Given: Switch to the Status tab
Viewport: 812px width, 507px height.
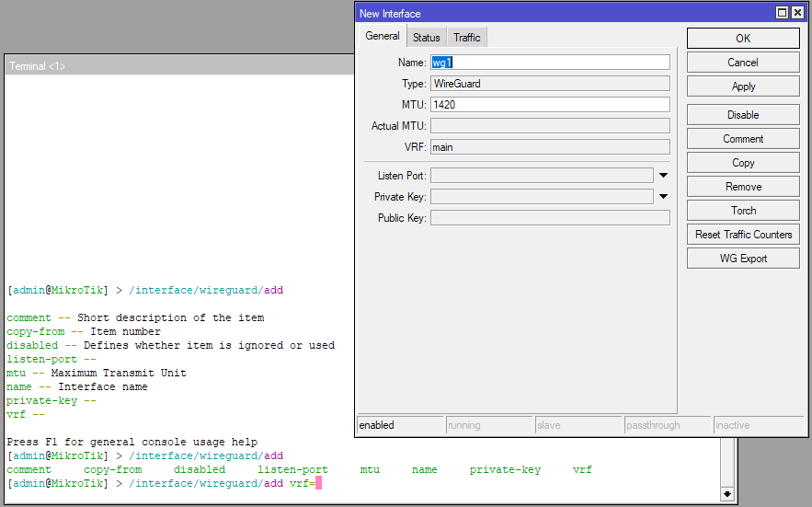Looking at the screenshot, I should [426, 38].
